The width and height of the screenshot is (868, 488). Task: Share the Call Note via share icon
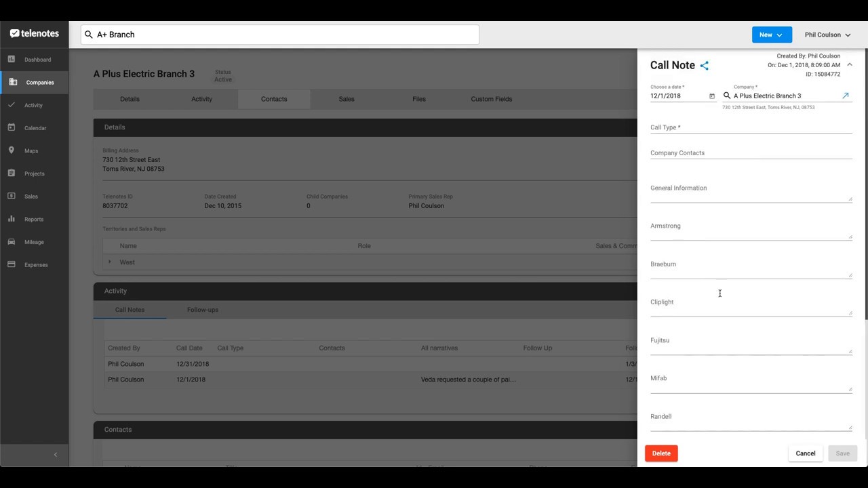(705, 66)
